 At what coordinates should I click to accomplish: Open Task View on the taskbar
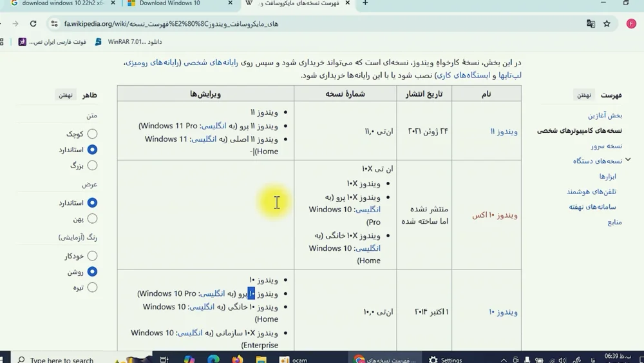tap(164, 359)
